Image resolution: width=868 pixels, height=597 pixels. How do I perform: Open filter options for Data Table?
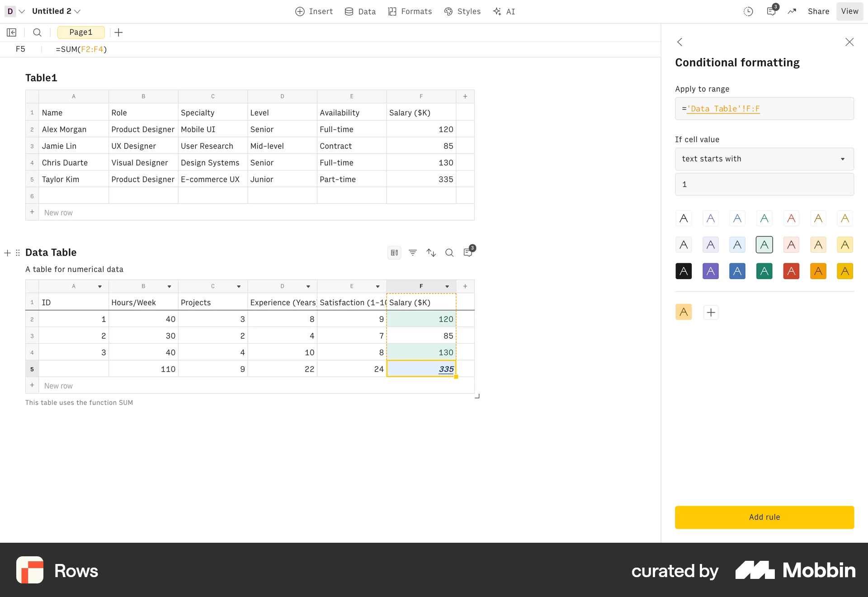point(412,252)
